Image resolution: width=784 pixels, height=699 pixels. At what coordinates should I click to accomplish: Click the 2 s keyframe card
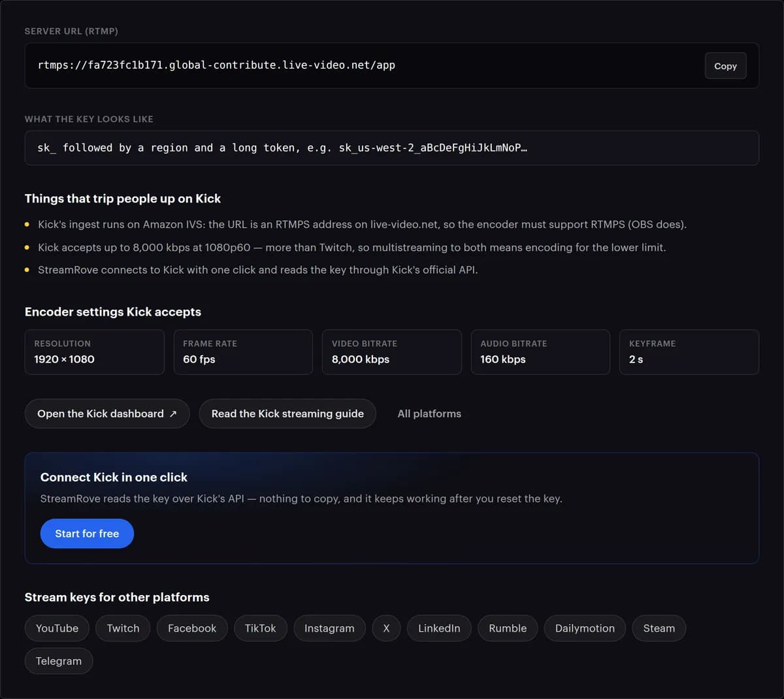pos(689,352)
